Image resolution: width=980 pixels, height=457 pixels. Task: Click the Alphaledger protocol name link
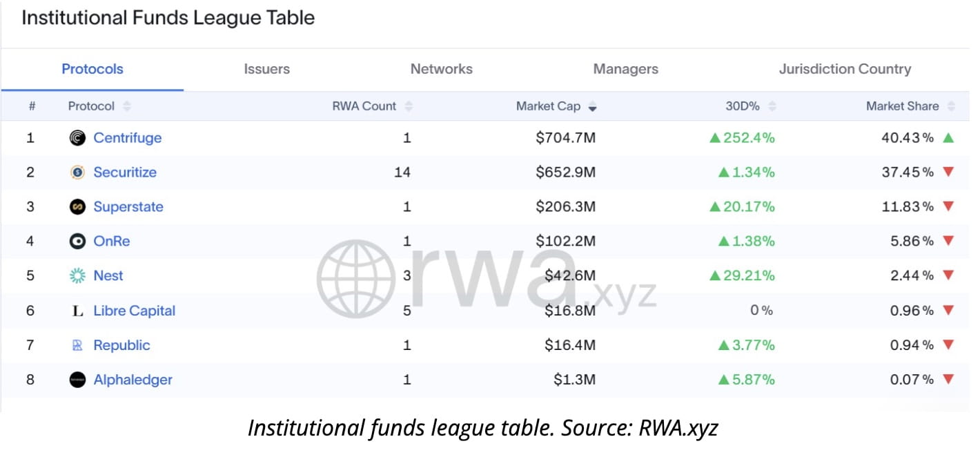(133, 380)
